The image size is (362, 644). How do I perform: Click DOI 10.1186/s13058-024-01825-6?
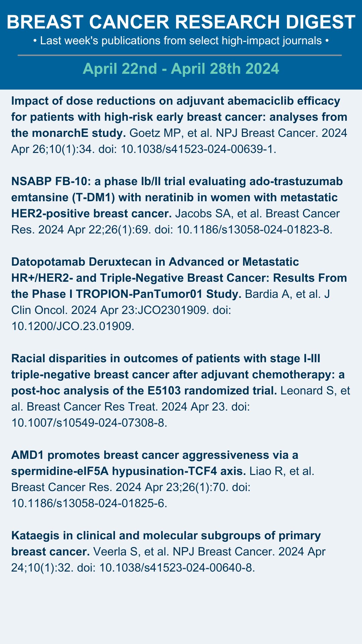pos(89,503)
